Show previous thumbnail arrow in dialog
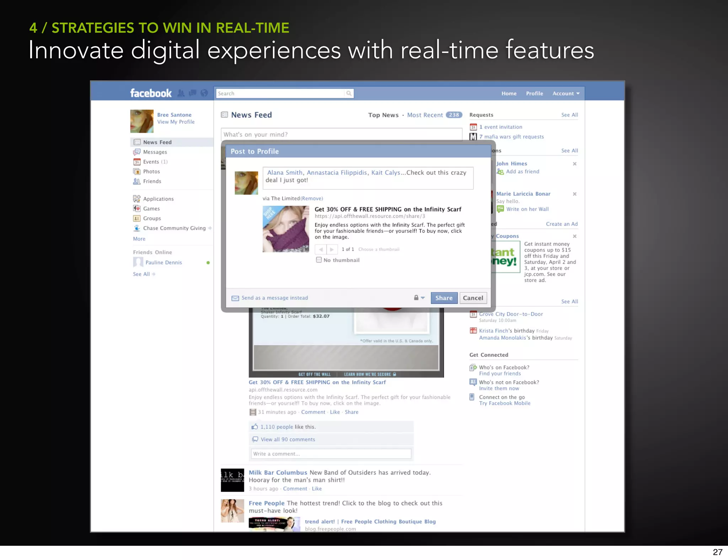Viewport: 728px width, 560px height. pyautogui.click(x=321, y=249)
